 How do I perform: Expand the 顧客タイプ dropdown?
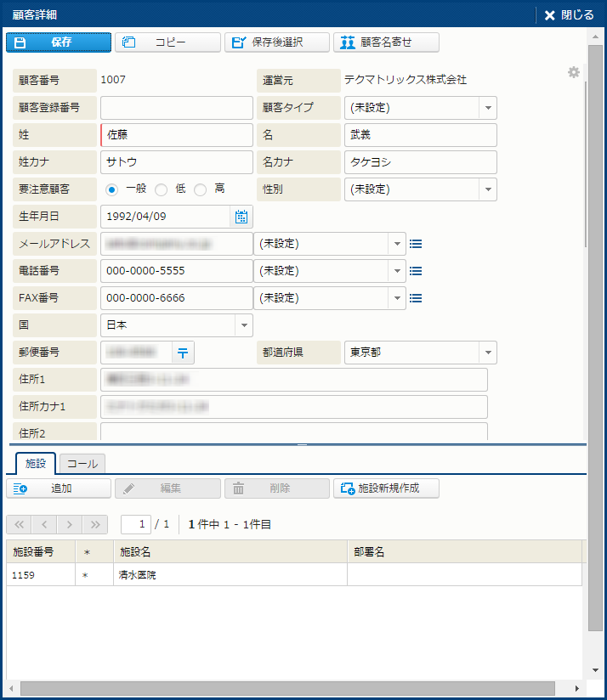click(488, 108)
